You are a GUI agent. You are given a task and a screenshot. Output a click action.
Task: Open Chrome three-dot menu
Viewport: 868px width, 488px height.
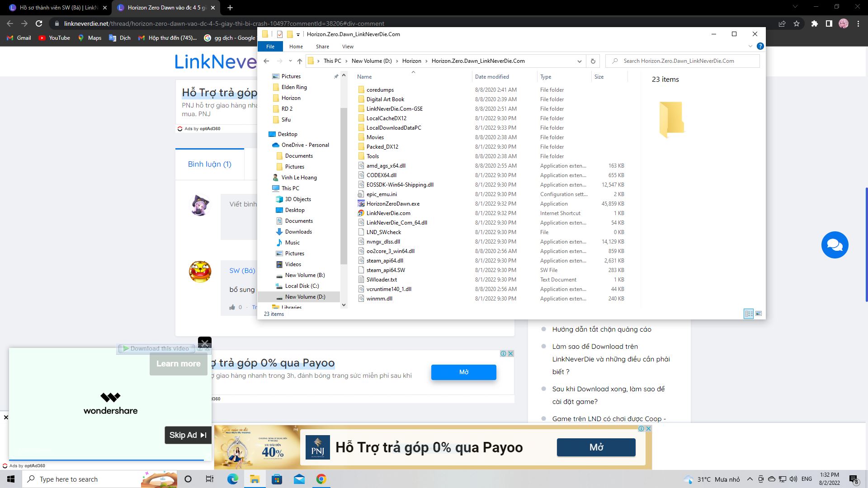coord(858,23)
